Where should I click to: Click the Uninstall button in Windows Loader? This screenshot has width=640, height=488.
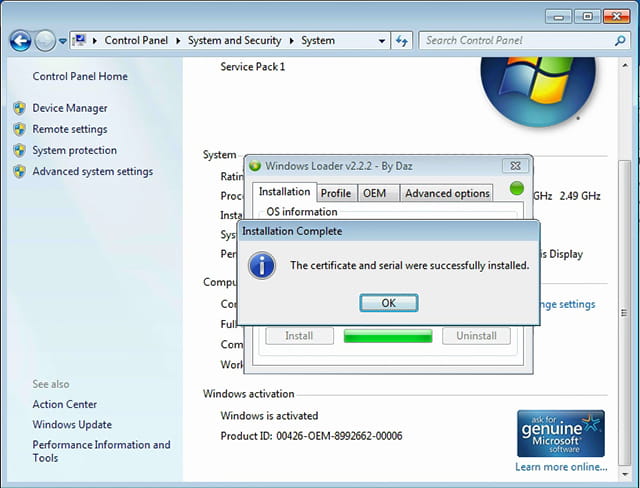coord(476,336)
